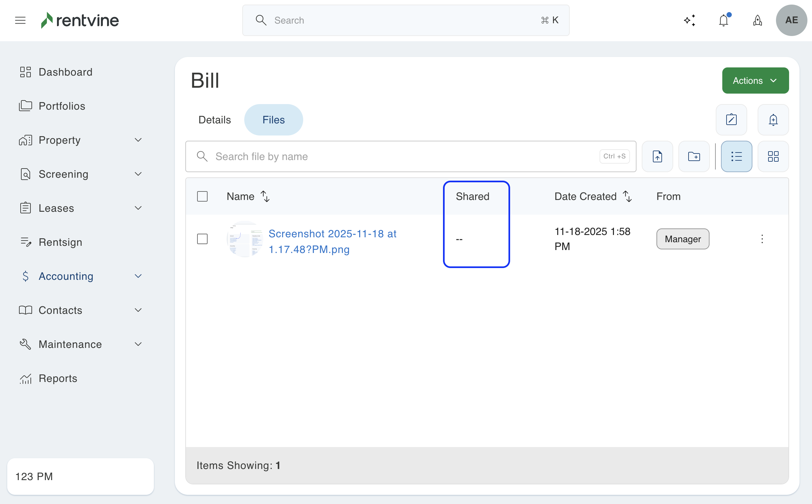Open the Screenshot 2025-11-18 file link
Image resolution: width=812 pixels, height=504 pixels.
pos(332,241)
